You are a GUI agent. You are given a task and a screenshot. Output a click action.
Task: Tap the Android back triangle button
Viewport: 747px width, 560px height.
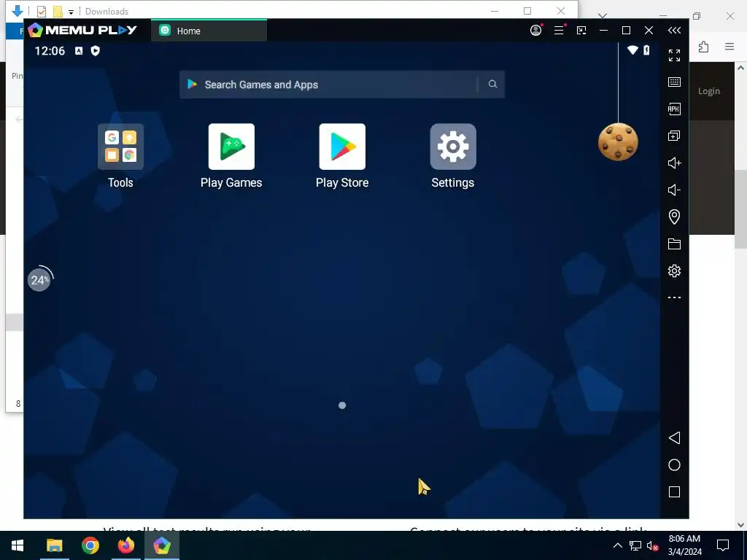pos(674,438)
